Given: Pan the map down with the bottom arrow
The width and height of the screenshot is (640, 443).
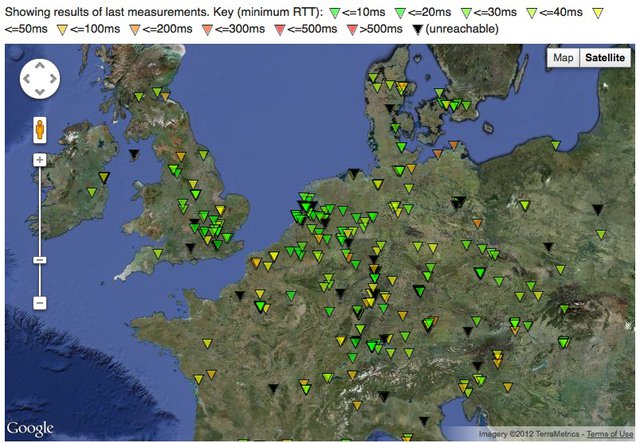Looking at the screenshot, I should (40, 91).
